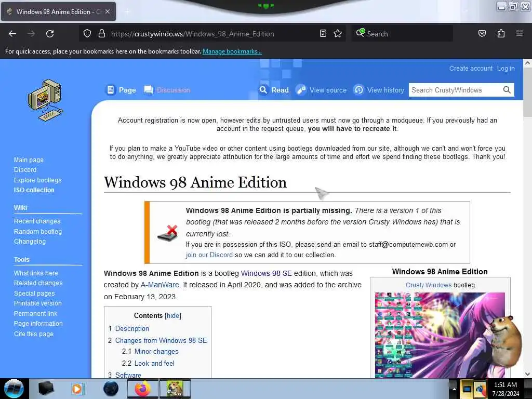
Task: Click the page vertical scrollbar thumb
Action: (x=528, y=92)
